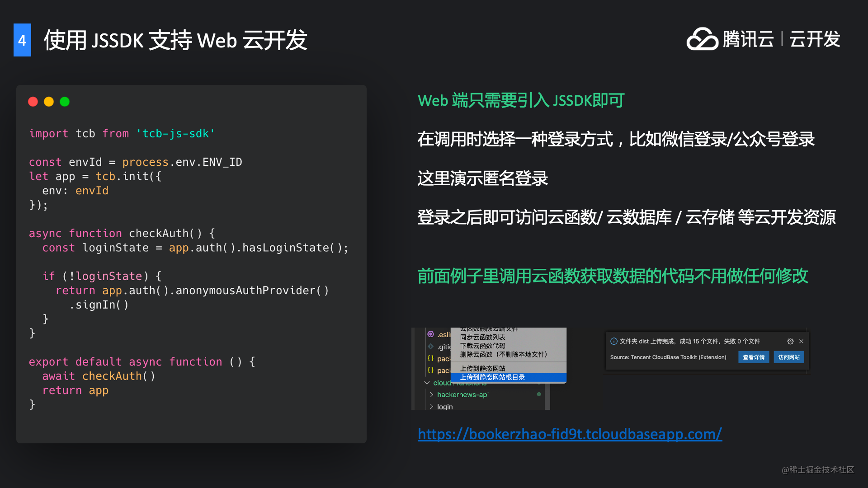Click the green maximize dot on code window
Viewport: 868px width, 488px height.
point(65,102)
